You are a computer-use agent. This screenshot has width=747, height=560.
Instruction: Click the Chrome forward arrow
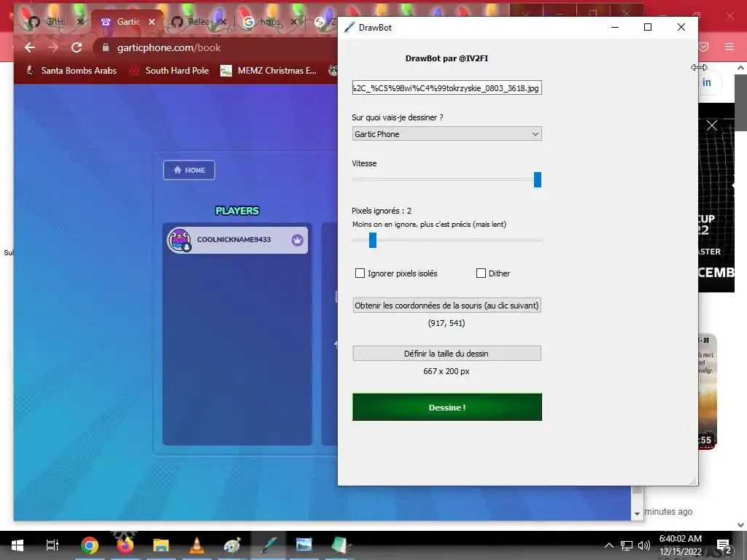point(53,47)
